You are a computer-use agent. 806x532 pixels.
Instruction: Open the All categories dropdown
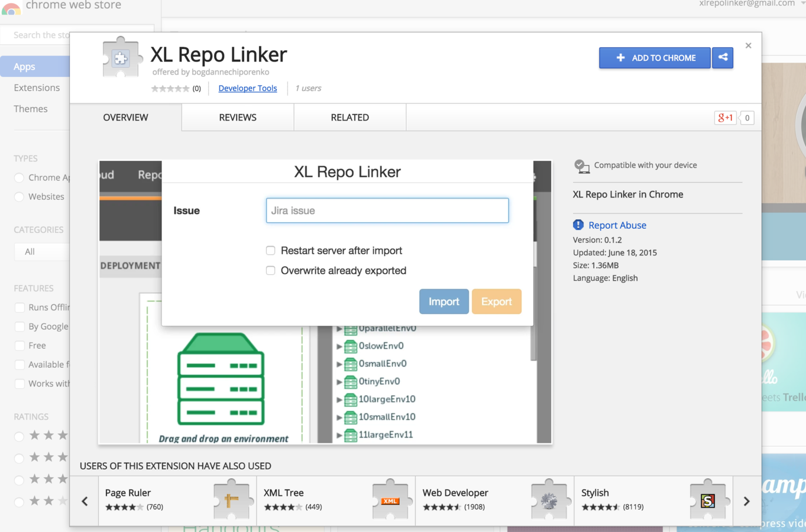41,251
